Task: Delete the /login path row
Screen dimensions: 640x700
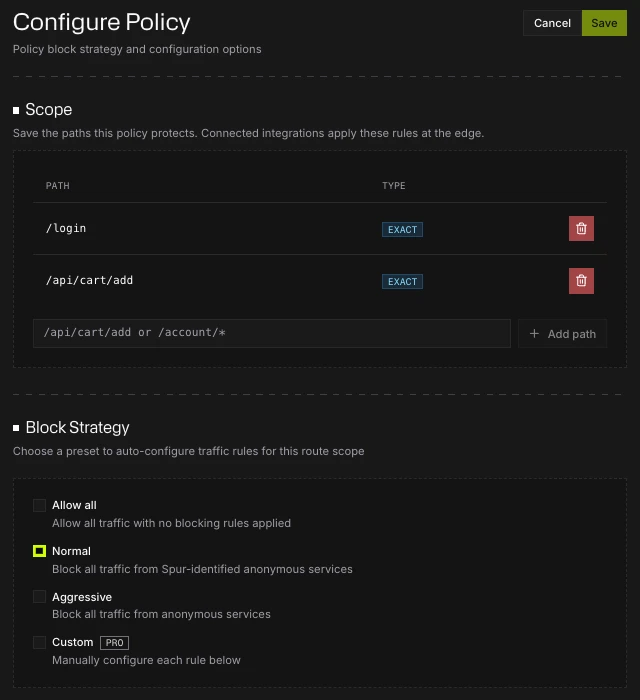Action: point(581,229)
